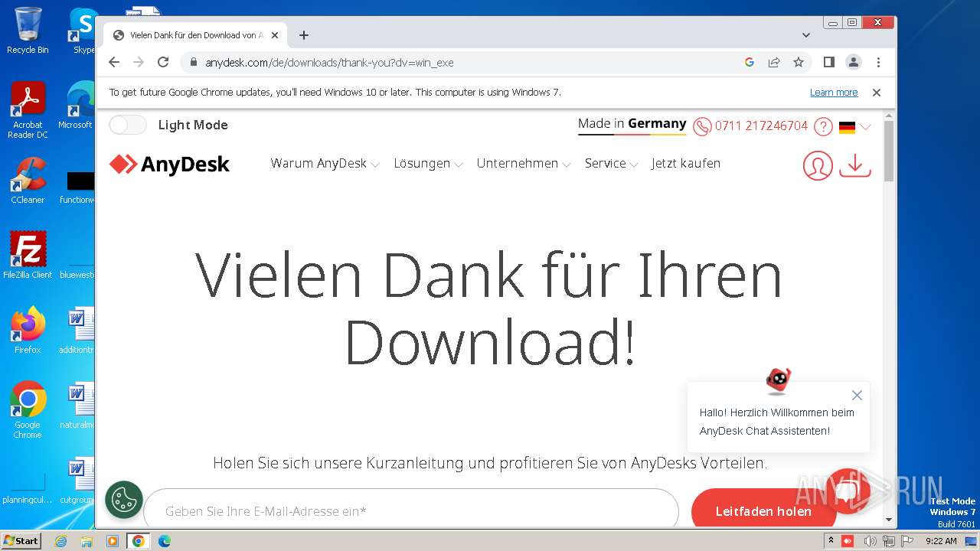Follow the Learn more link
Image resolution: width=980 pixels, height=551 pixels.
tap(834, 93)
